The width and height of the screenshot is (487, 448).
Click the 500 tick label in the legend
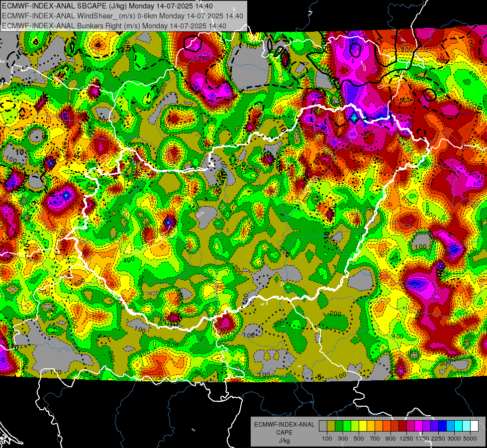coord(359,439)
